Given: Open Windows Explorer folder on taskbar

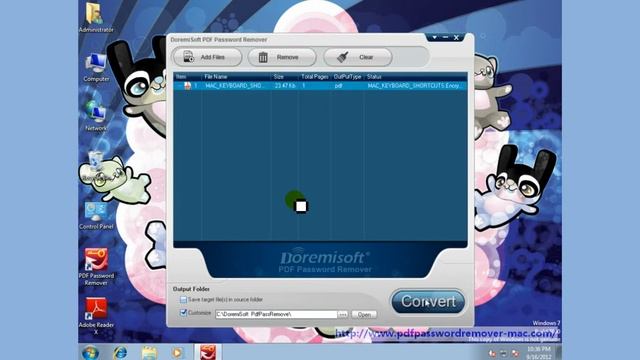Looking at the screenshot, I should pyautogui.click(x=149, y=352).
